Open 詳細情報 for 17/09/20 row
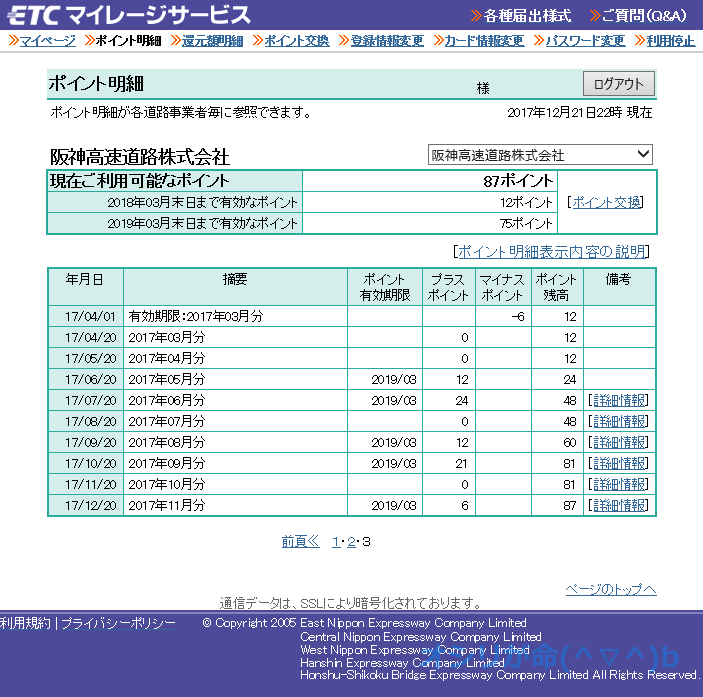The image size is (703, 697). point(619,442)
